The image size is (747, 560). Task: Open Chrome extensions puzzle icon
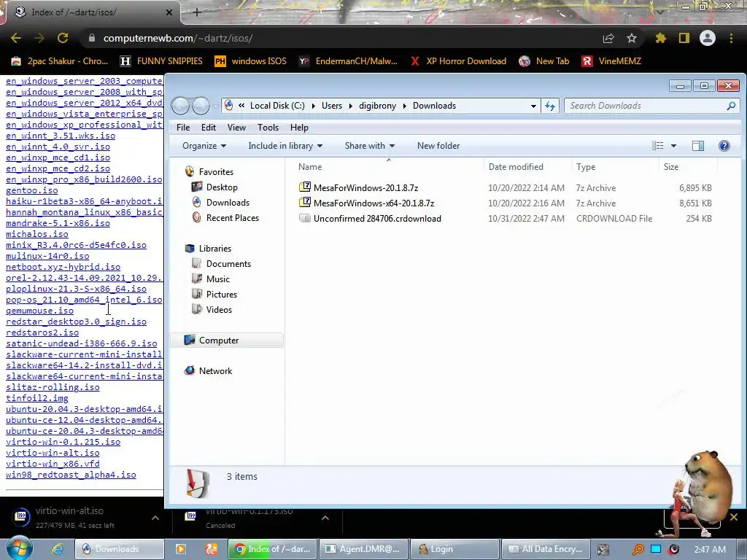coord(661,38)
